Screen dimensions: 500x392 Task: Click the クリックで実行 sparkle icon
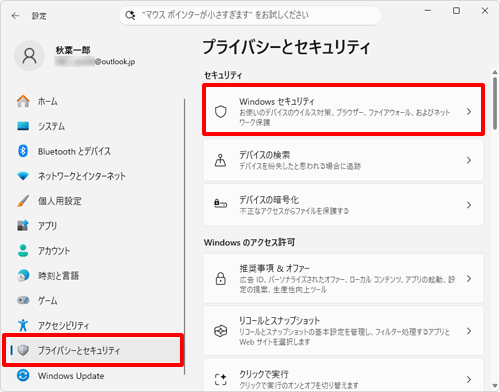click(220, 379)
